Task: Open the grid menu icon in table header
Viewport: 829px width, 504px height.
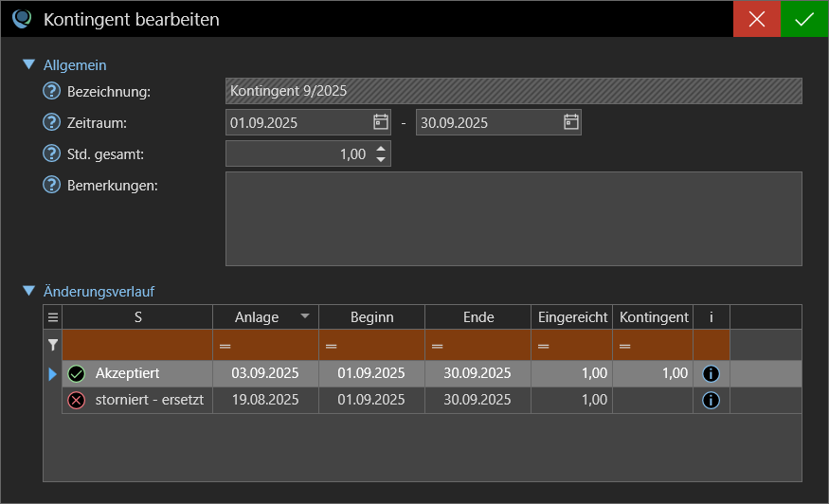Action: tap(53, 317)
